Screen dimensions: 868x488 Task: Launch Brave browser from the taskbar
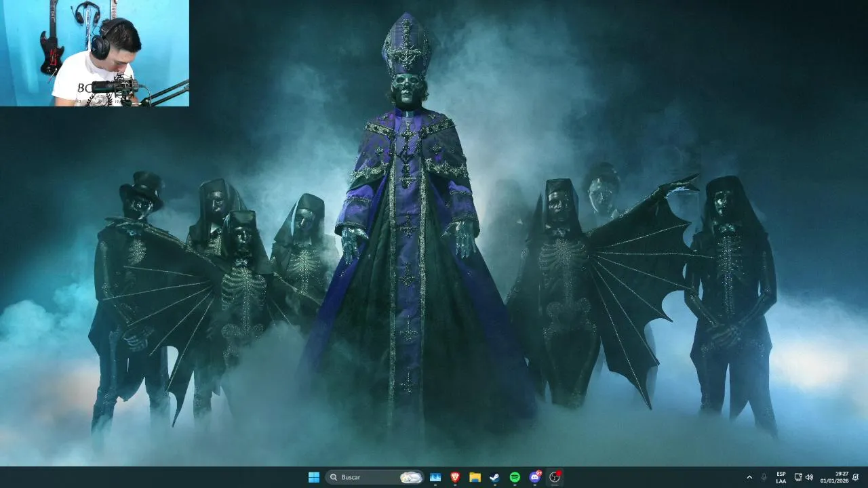point(455,477)
